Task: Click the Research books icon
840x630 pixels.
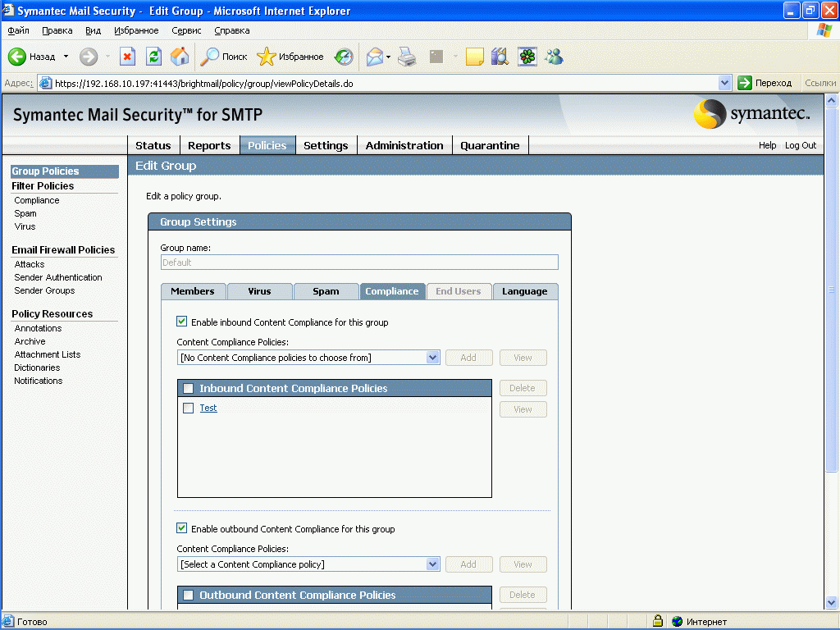Action: [x=500, y=57]
